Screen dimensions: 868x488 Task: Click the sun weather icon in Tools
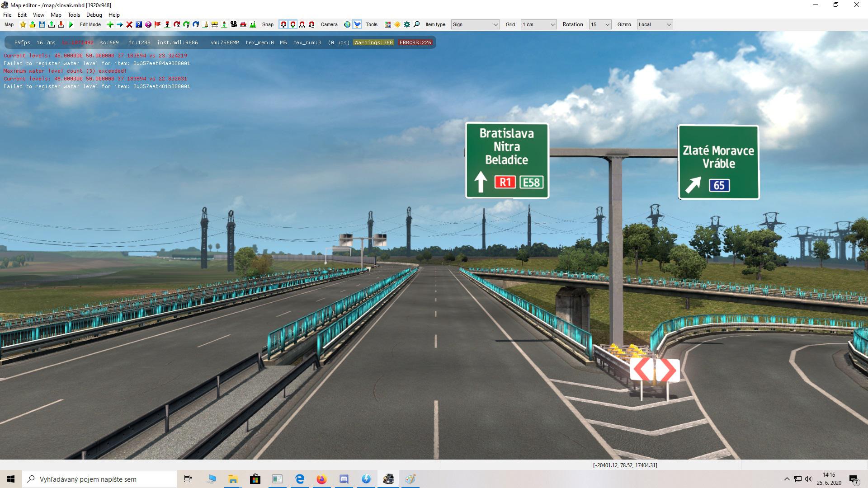(397, 24)
